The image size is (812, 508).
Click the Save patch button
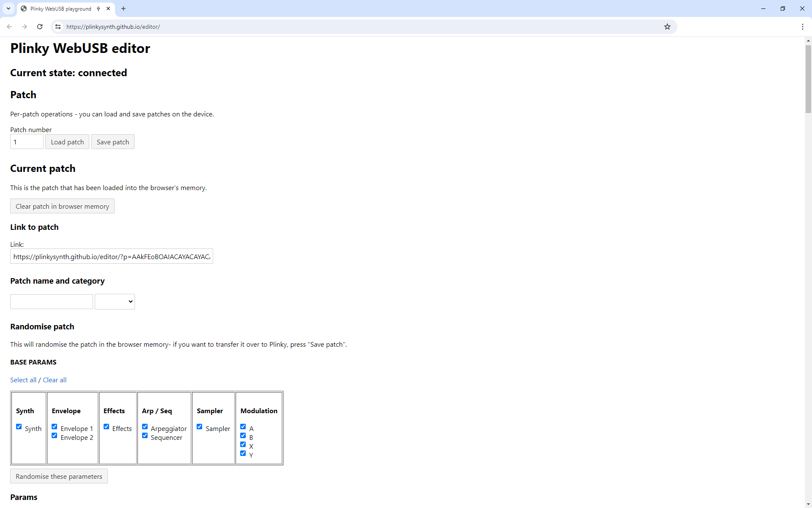click(112, 142)
